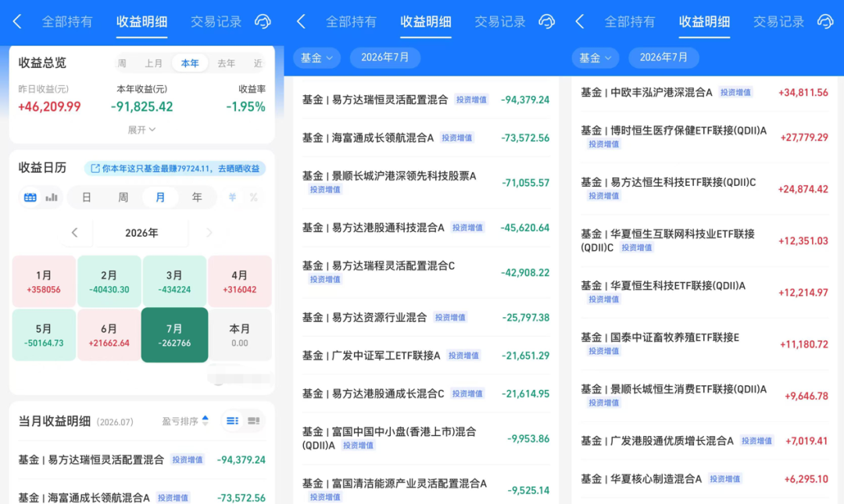Select 日 calendar granularity

86,198
